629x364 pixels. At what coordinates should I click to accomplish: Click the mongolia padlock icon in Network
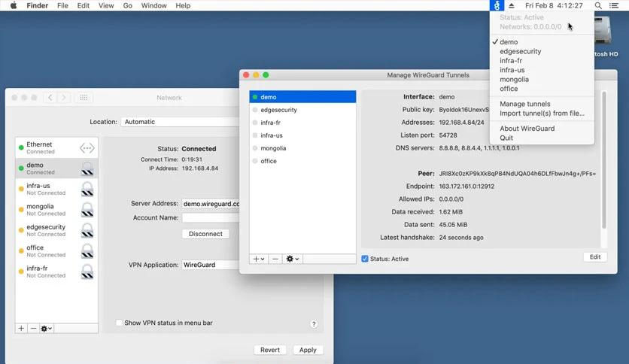pyautogui.click(x=87, y=210)
